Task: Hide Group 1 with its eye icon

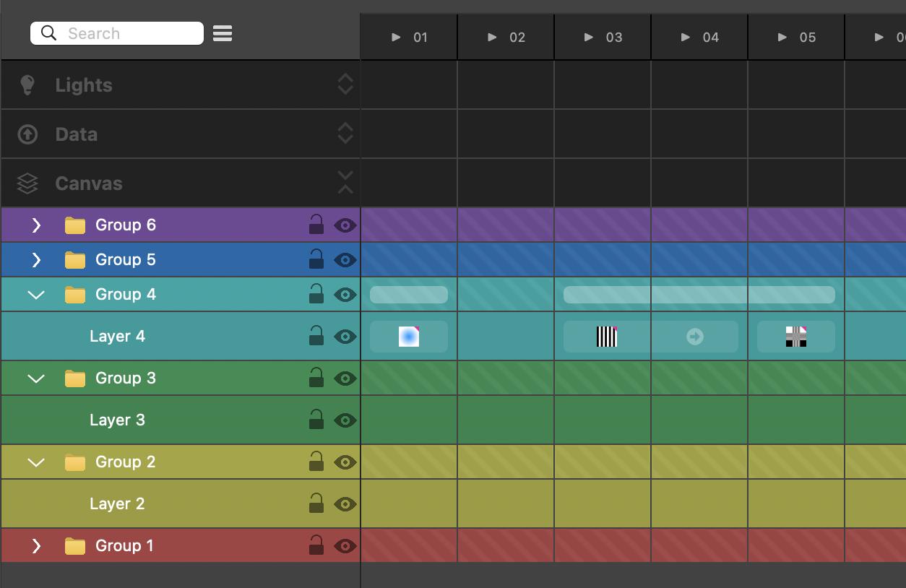Action: coord(345,546)
